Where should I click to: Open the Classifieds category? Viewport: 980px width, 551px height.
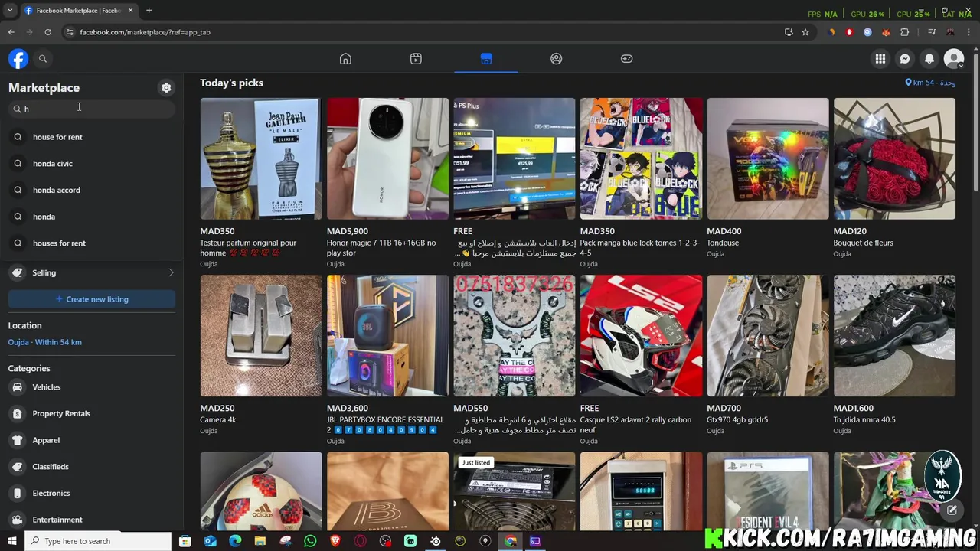coord(92,467)
